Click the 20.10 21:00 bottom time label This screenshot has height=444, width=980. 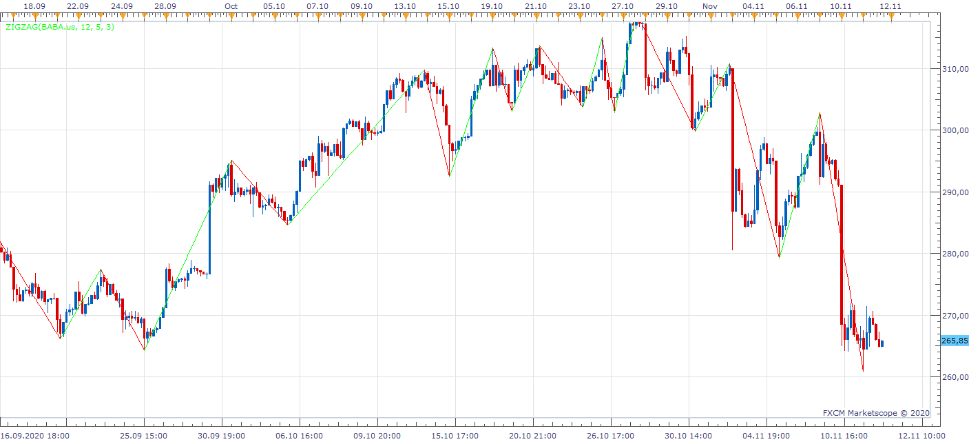coord(532,436)
